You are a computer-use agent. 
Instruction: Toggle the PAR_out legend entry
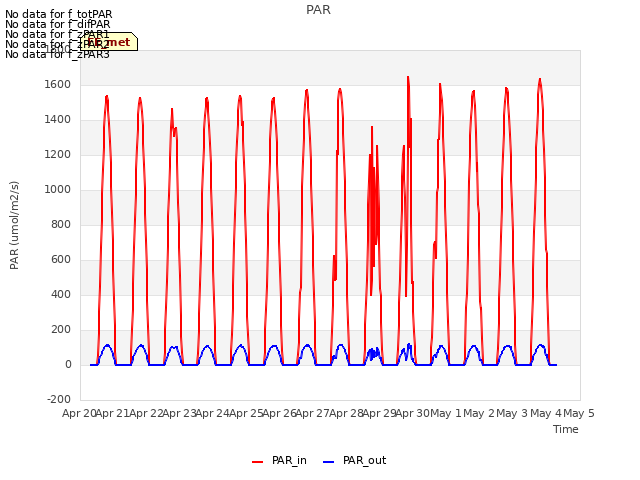click(354, 460)
